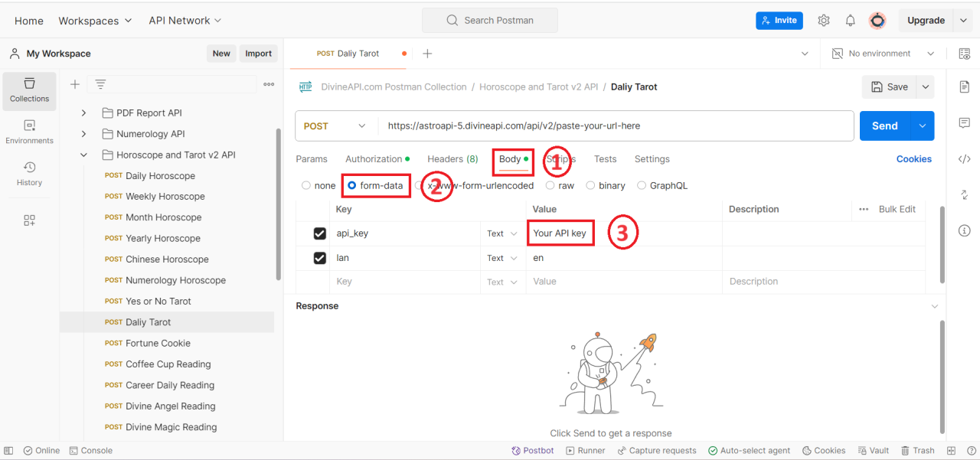Collapse the Horoscope and Tarot v2 API folder
980x460 pixels.
point(84,155)
